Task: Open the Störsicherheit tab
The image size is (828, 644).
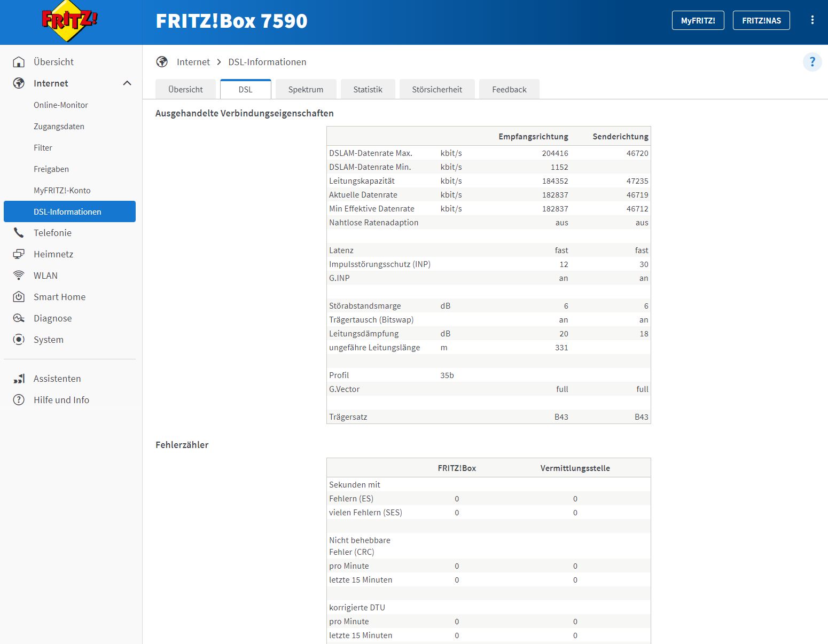Action: point(437,89)
